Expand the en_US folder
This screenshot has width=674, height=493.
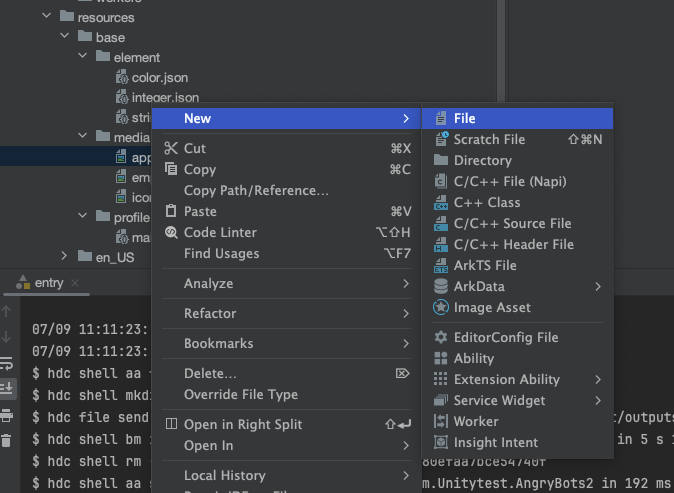pyautogui.click(x=65, y=257)
